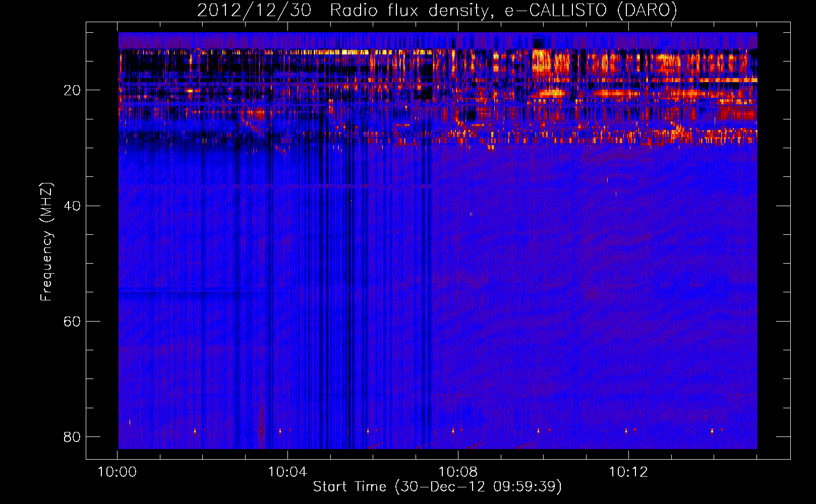Screen dimensions: 816x504
Task: Click the 10:00 time tick label
Action: click(x=117, y=472)
